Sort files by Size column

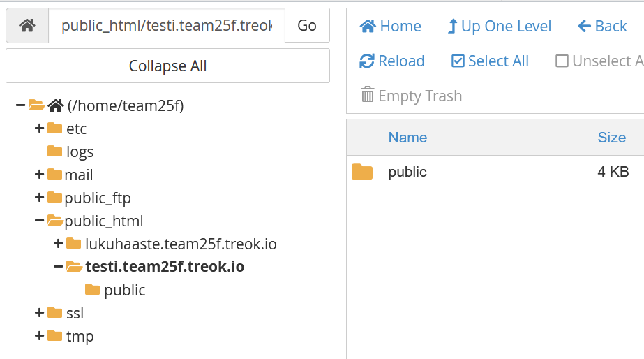[611, 138]
